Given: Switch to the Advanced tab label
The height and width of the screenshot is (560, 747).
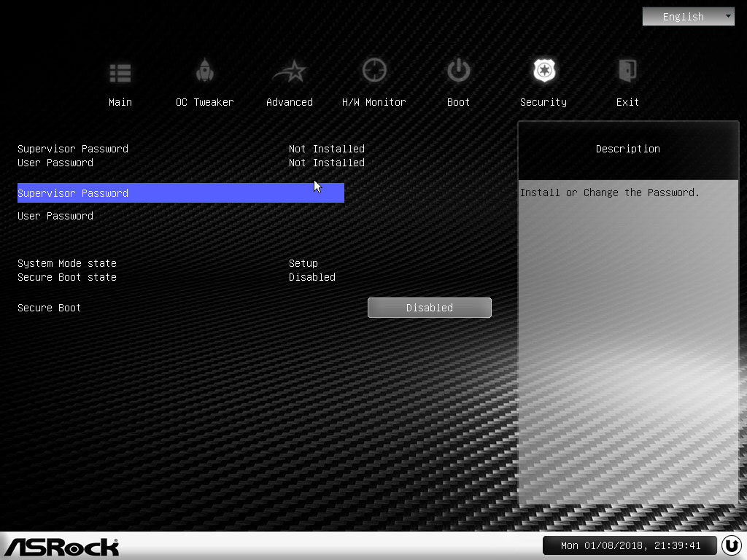Looking at the screenshot, I should coord(290,102).
